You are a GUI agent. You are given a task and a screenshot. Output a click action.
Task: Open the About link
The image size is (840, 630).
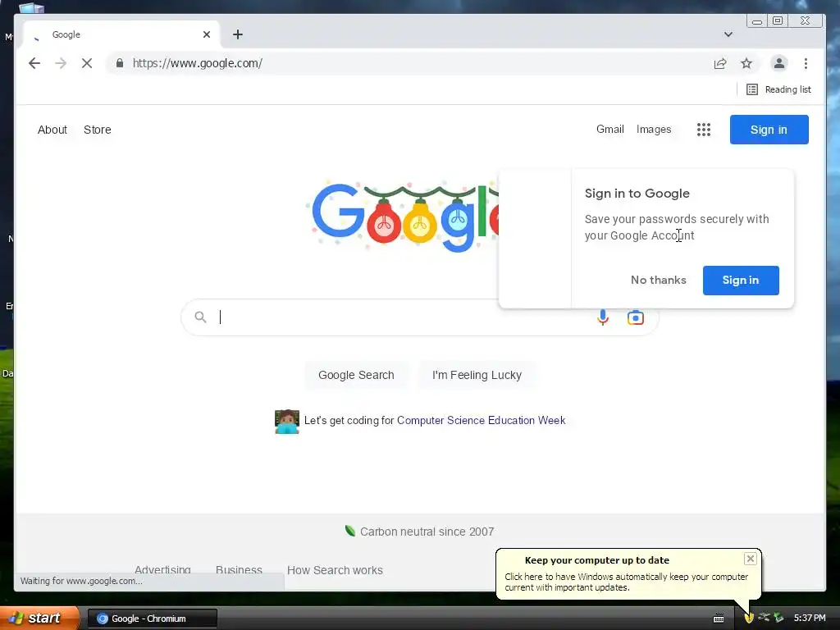coord(52,130)
